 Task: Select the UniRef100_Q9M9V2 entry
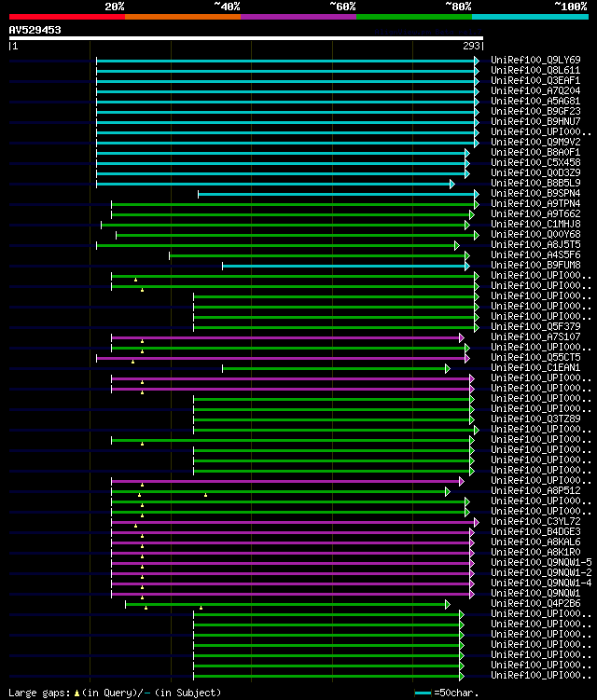pyautogui.click(x=535, y=142)
